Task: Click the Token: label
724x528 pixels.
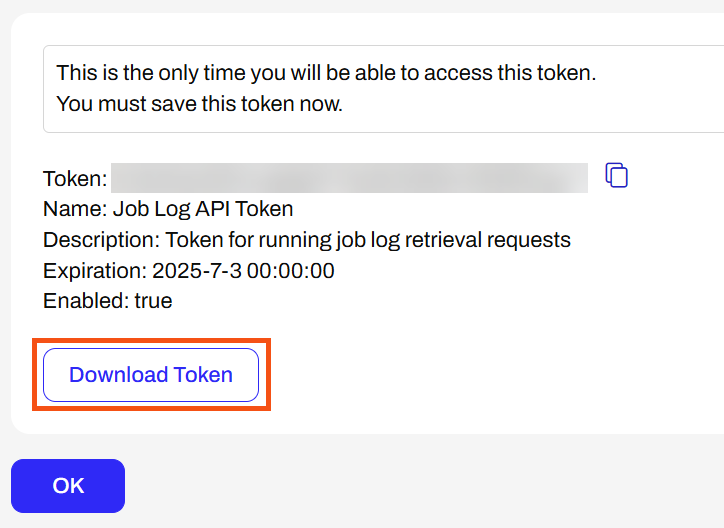Action: coord(75,179)
